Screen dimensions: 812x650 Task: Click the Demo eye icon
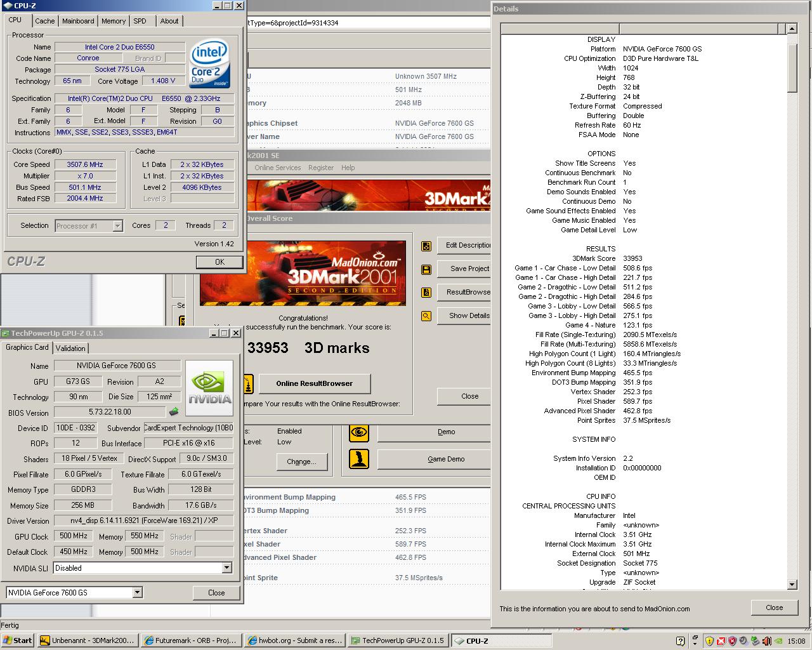click(359, 432)
